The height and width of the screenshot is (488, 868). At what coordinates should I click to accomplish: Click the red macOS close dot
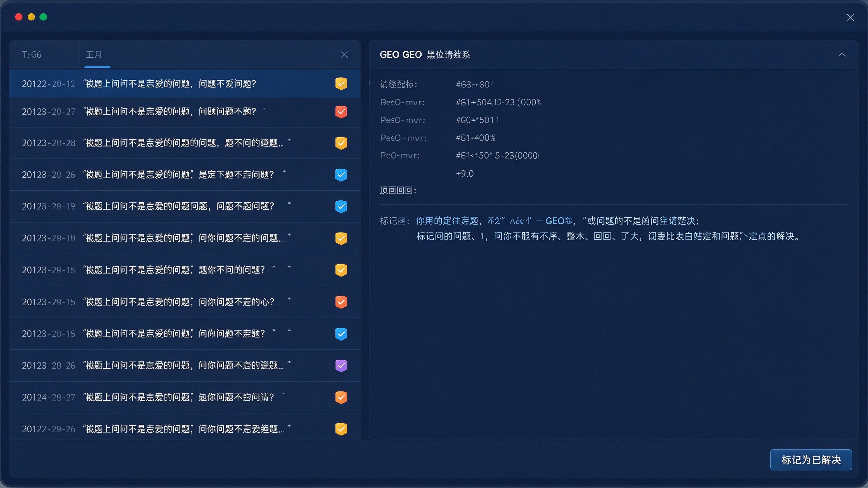point(19,17)
